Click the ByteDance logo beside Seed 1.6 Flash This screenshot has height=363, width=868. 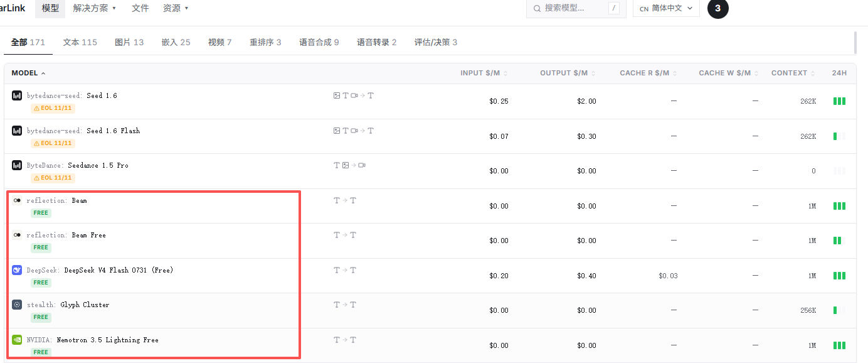click(x=17, y=131)
